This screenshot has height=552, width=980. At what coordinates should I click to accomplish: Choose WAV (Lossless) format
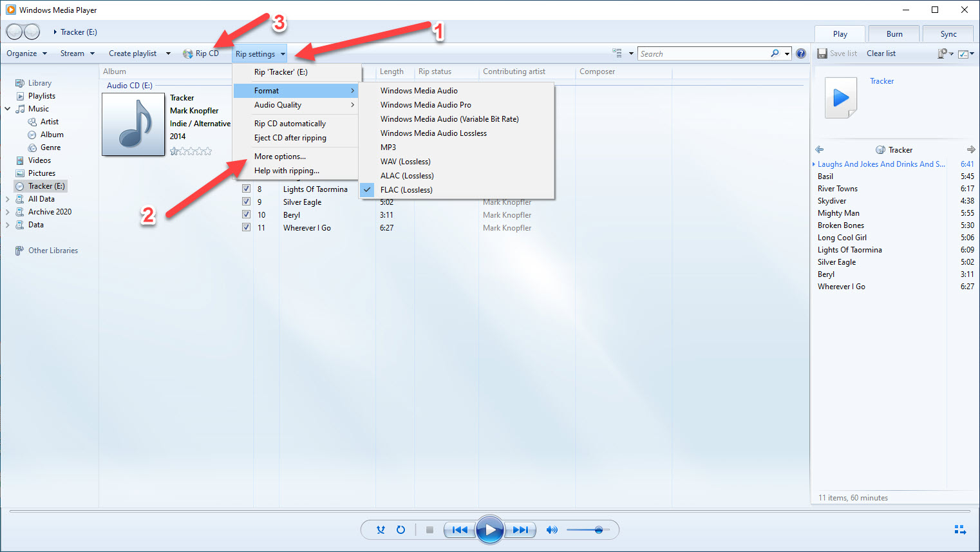457,162
